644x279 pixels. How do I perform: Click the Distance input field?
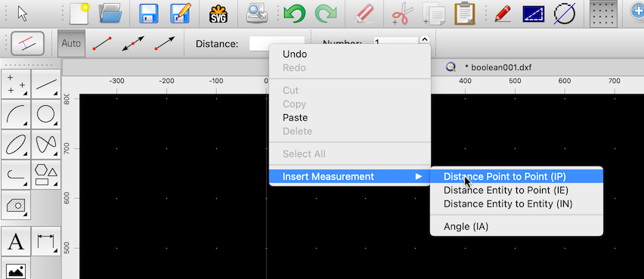(x=277, y=44)
